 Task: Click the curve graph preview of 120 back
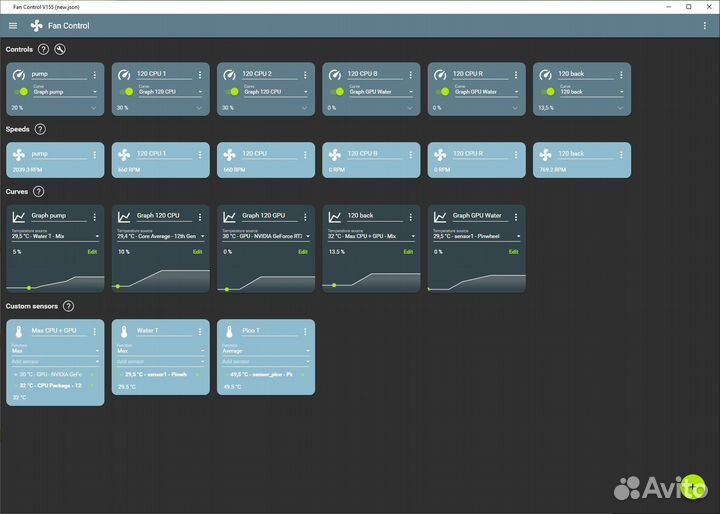tap(369, 278)
